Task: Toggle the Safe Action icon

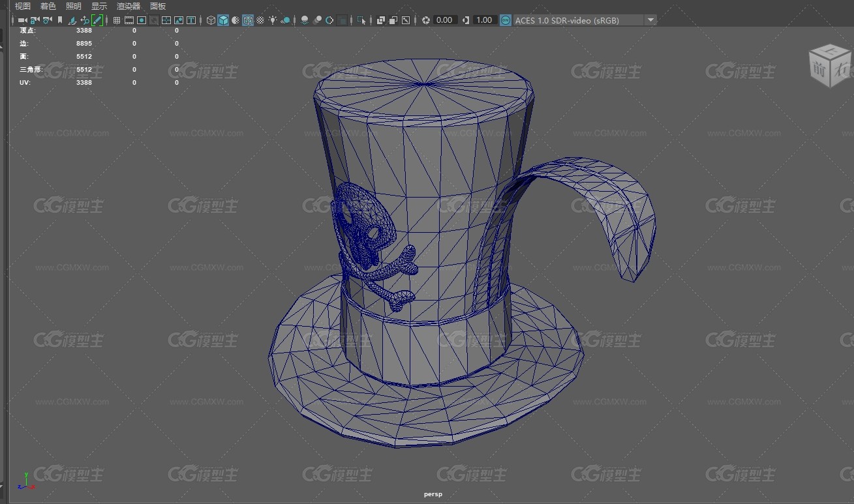Action: tap(179, 20)
